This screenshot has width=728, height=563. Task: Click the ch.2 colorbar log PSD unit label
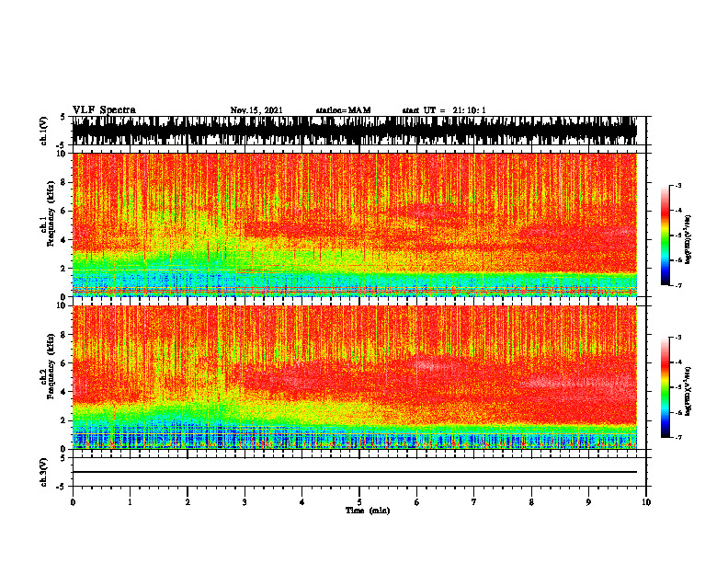(688, 391)
